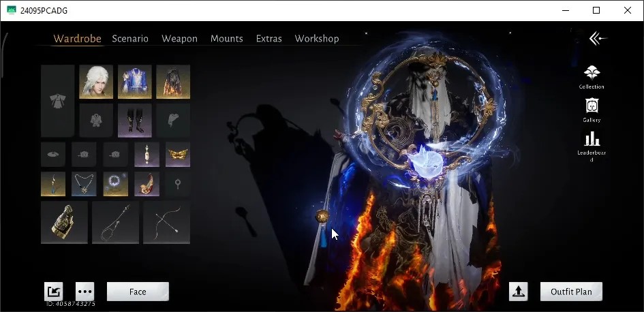Click the empty hat accessory slot
This screenshot has height=312, width=644.
53,155
